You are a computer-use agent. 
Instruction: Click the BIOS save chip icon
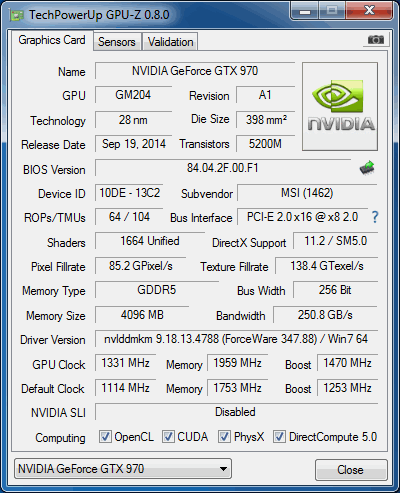point(367,168)
